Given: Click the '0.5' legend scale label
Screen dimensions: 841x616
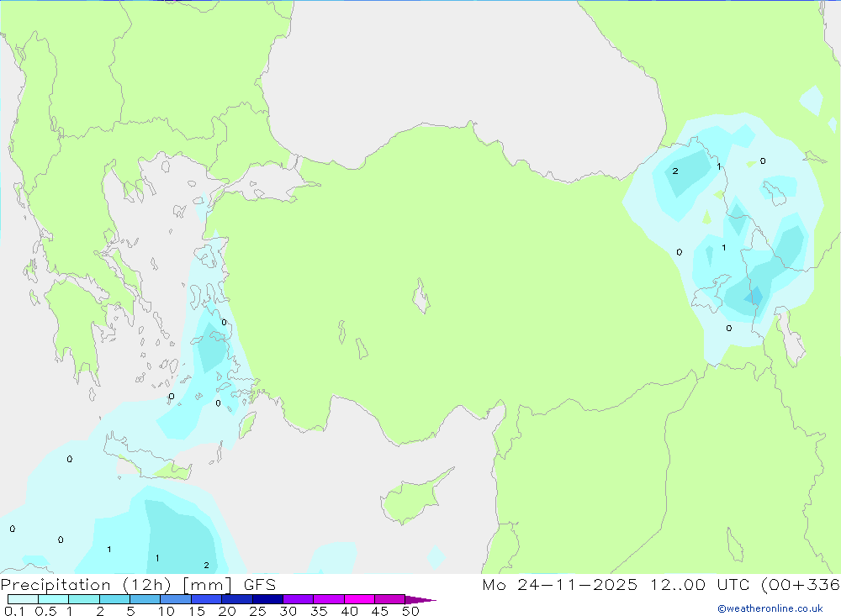Looking at the screenshot, I should coord(45,611).
